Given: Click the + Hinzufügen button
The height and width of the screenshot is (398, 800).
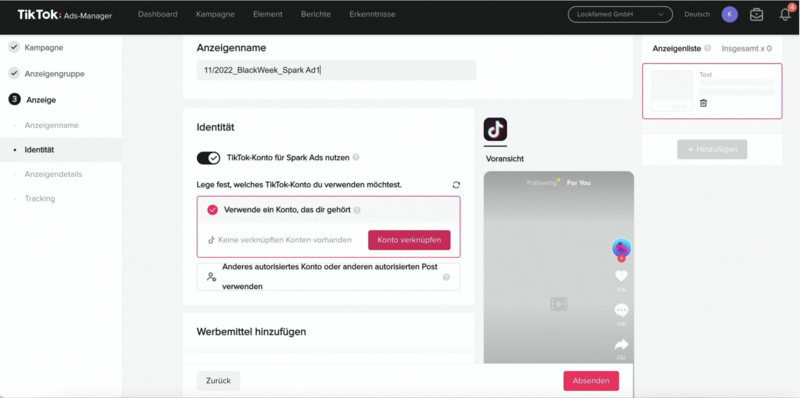Looking at the screenshot, I should 712,150.
